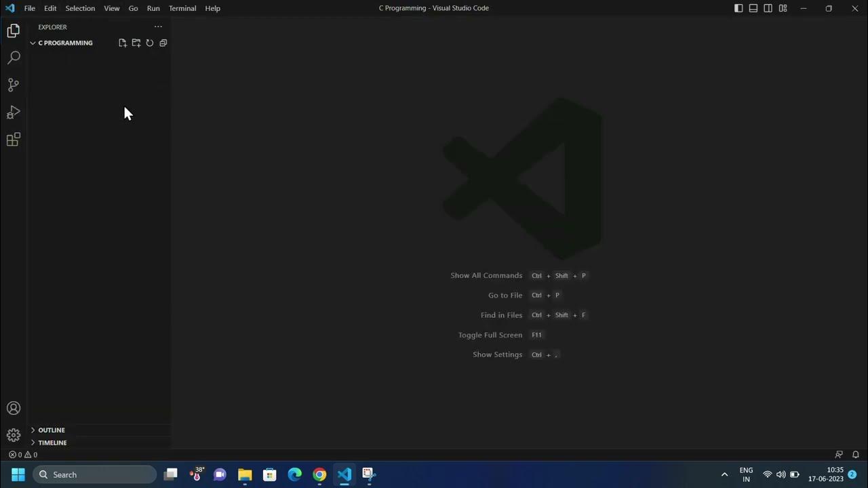Viewport: 868px width, 488px height.
Task: Open the Selection menu
Action: [x=80, y=8]
